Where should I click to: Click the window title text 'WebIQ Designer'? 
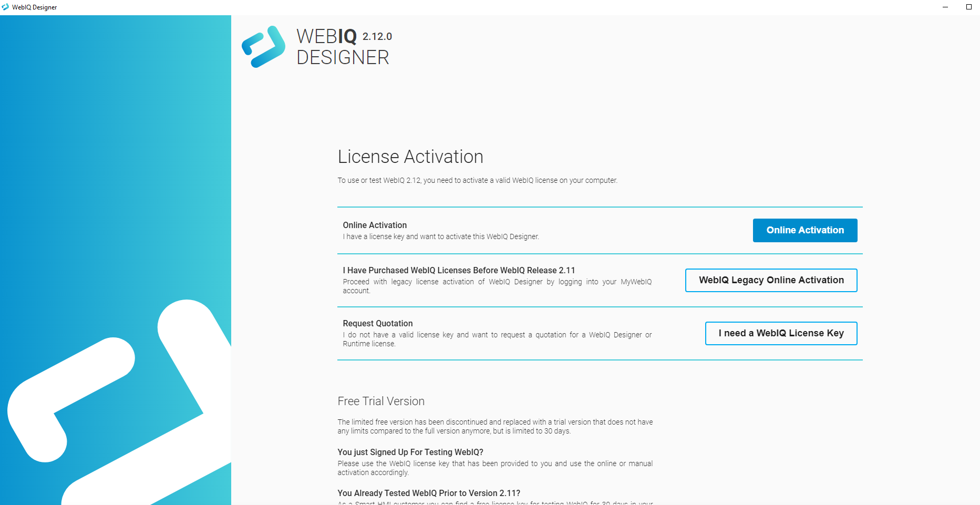[34, 7]
